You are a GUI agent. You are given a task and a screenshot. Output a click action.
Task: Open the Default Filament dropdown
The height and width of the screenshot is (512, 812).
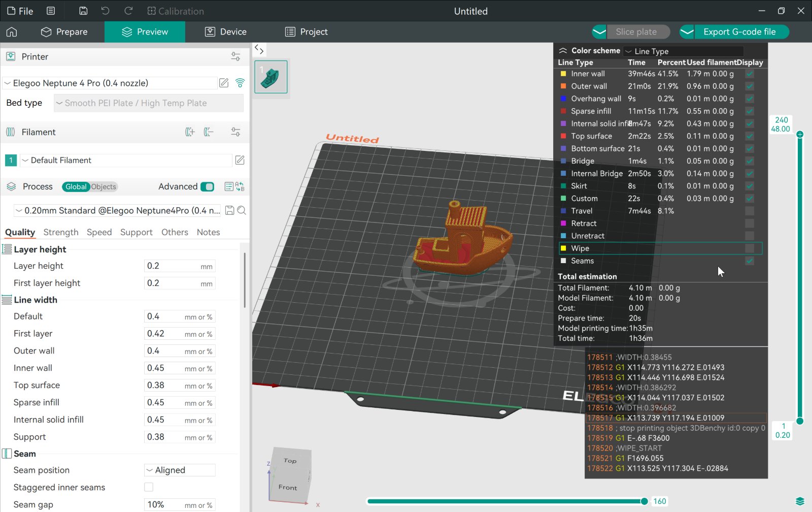click(x=126, y=160)
